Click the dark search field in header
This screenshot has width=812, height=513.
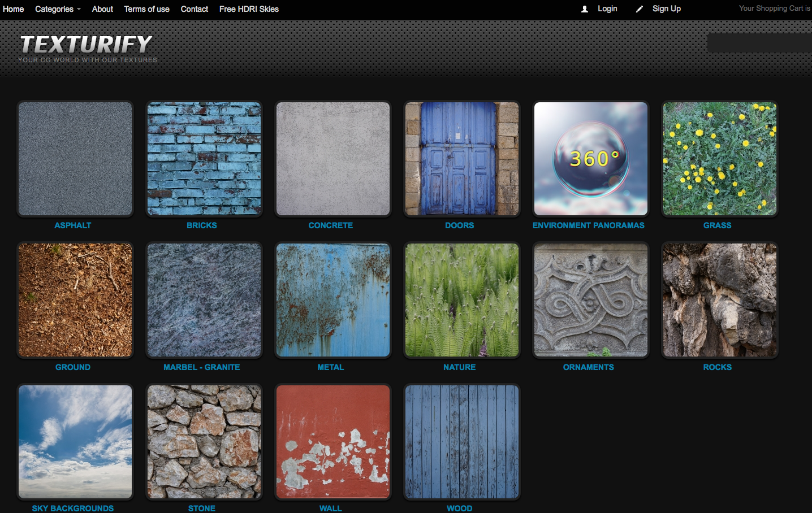759,43
